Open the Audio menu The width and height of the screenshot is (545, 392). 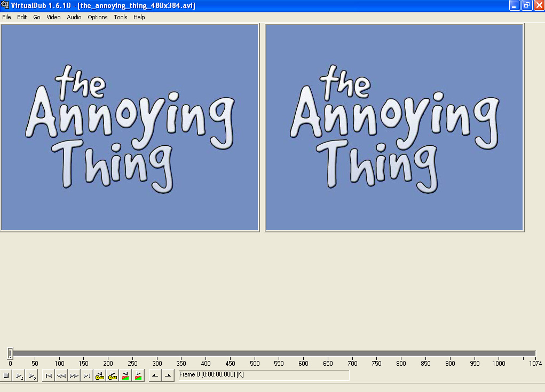click(x=74, y=17)
